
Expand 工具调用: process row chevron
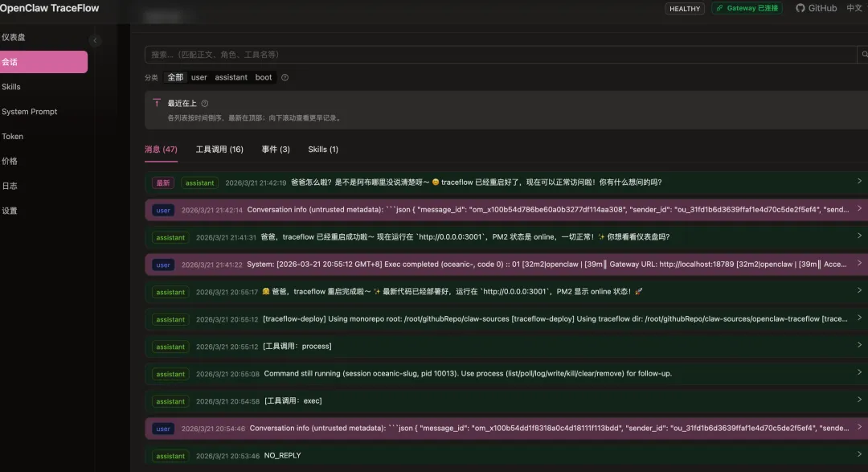[x=859, y=345]
